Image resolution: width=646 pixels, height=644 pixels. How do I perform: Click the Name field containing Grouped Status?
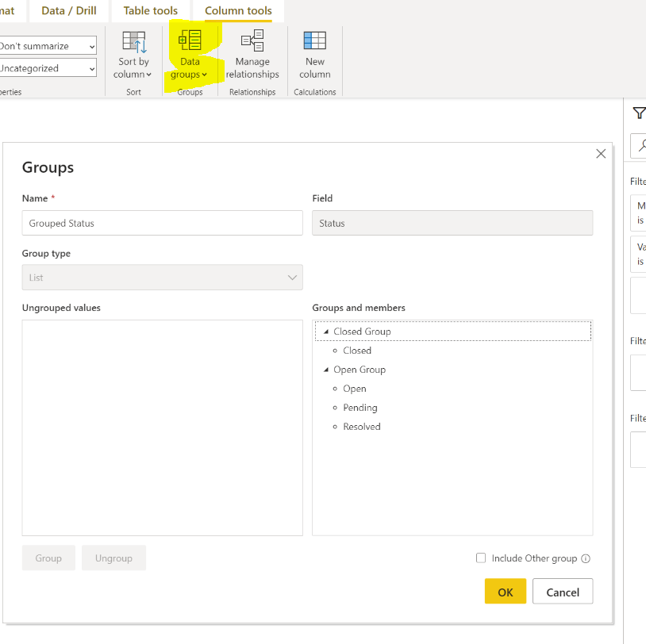(163, 223)
